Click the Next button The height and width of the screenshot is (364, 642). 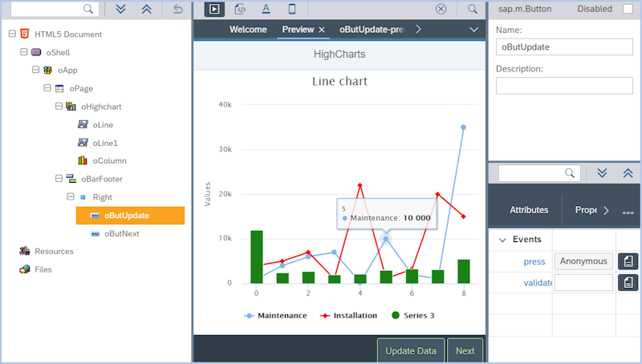(x=465, y=350)
